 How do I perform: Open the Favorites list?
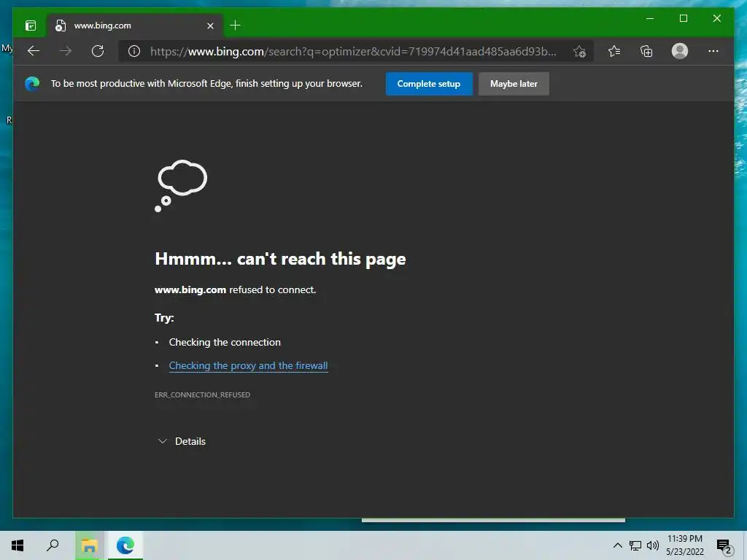click(614, 51)
